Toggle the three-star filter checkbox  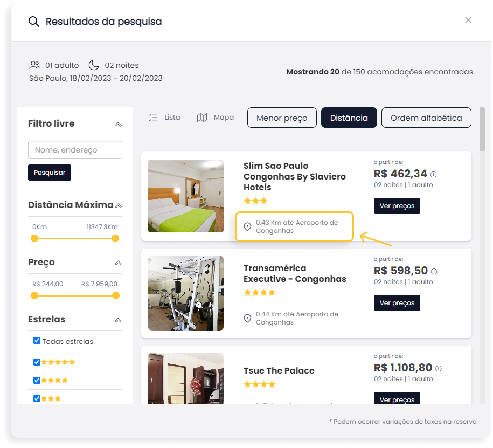(x=37, y=398)
